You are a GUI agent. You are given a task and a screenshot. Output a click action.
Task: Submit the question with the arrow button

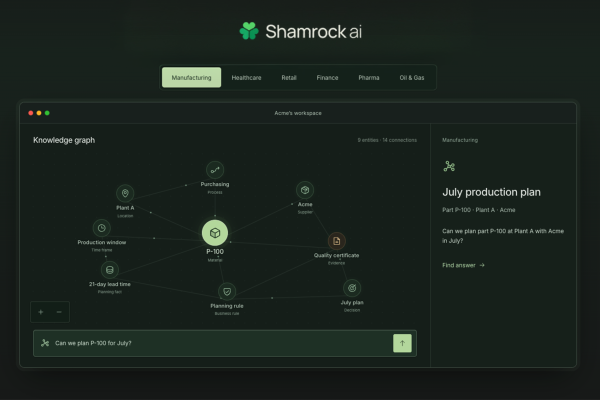402,343
